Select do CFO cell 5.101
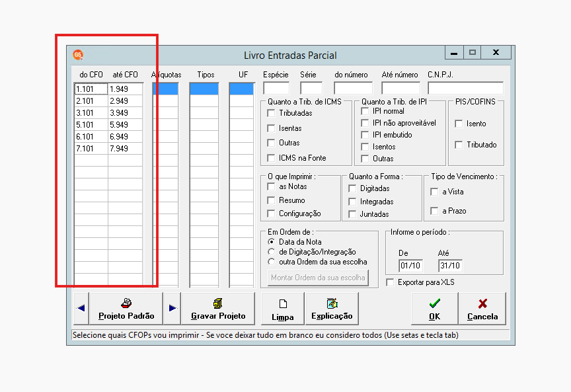571x392 pixels. (x=91, y=124)
